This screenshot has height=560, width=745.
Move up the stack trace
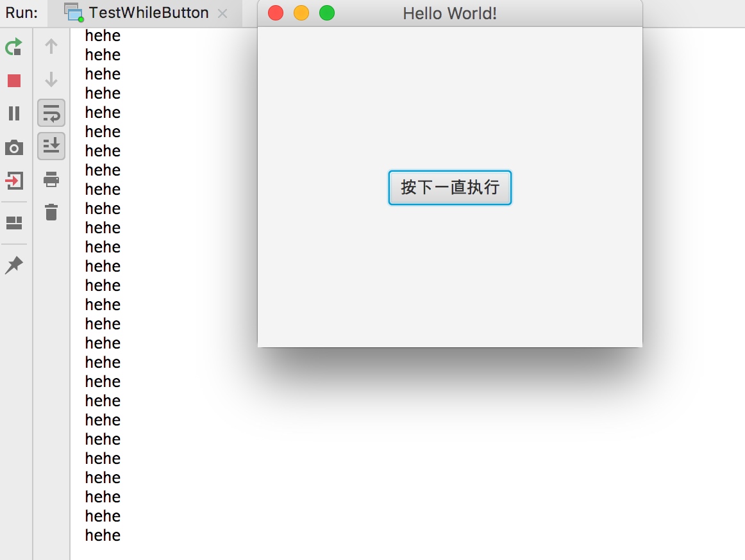[51, 45]
